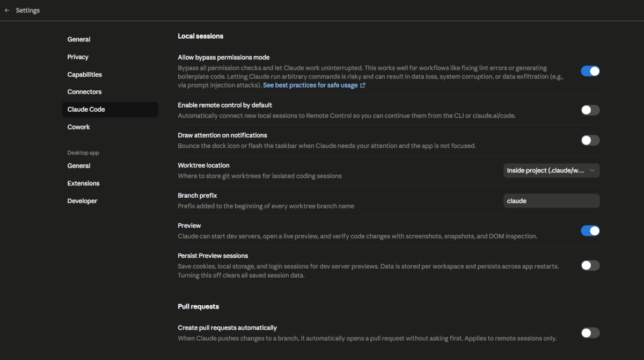The image size is (644, 360).
Task: Click the 'Where to store git worktrees' description
Action: 260,176
